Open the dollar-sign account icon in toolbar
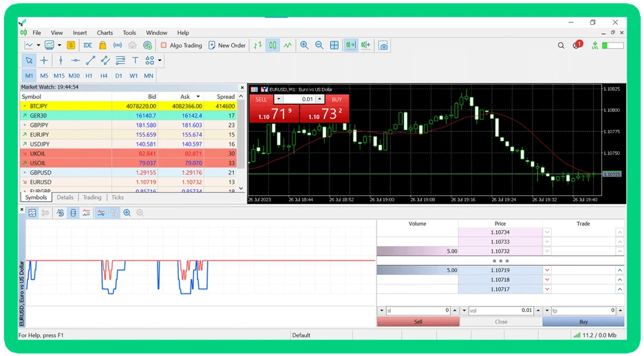 coord(71,45)
